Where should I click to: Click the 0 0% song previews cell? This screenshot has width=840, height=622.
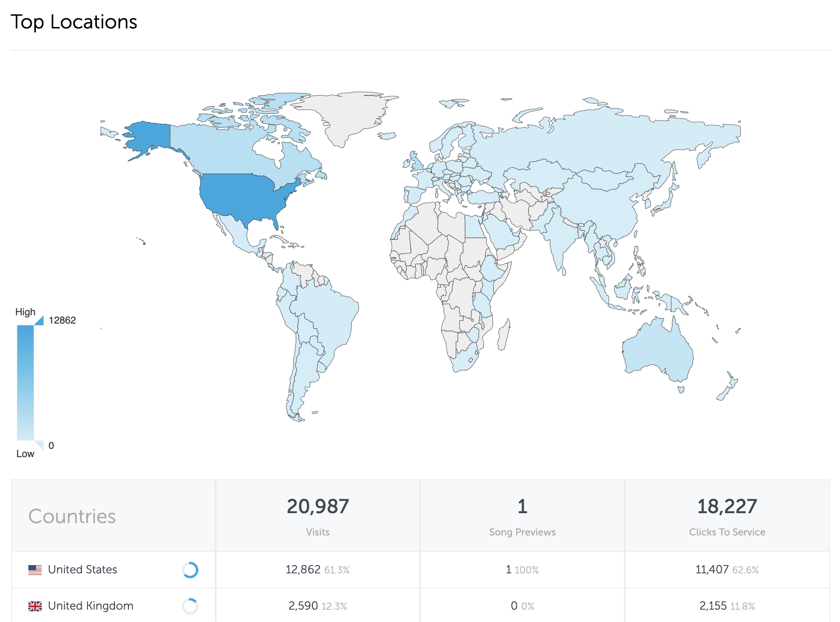point(522,606)
